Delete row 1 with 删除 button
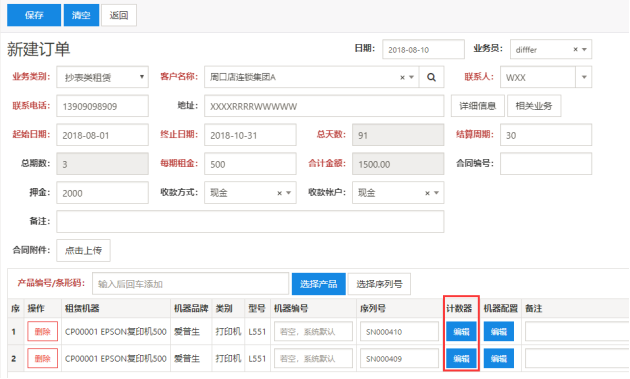Screen dimensions: 630x379 point(43,332)
